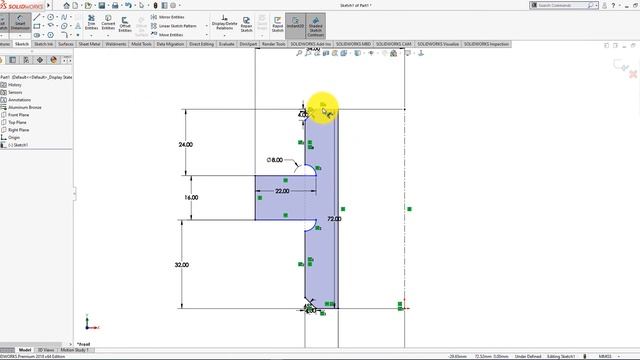The width and height of the screenshot is (640, 360).
Task: Open the Evaluate tab
Action: (x=227, y=44)
